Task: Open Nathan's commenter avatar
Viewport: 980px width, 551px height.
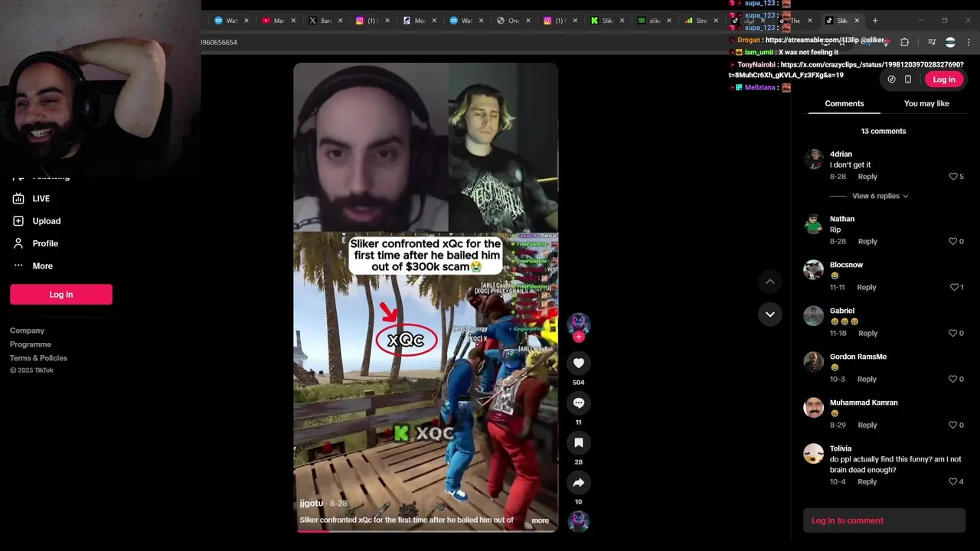Action: tap(814, 224)
